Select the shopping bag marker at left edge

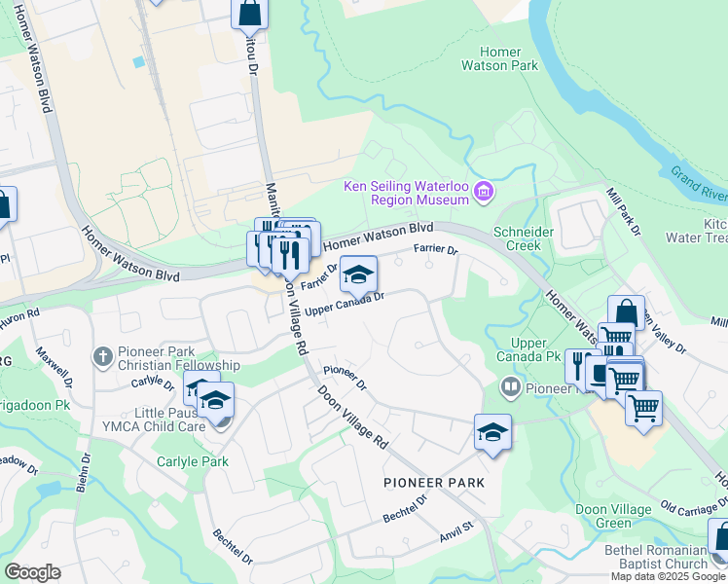pos(7,206)
